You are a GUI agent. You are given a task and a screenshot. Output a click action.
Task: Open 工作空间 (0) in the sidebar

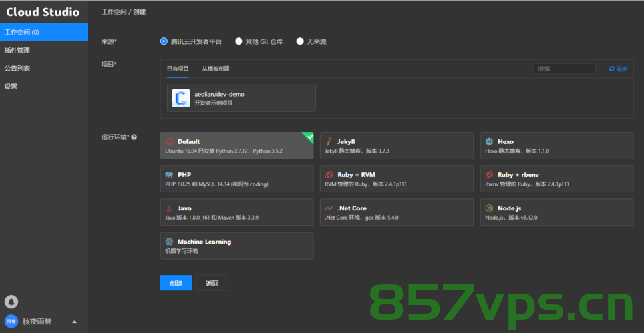(44, 32)
